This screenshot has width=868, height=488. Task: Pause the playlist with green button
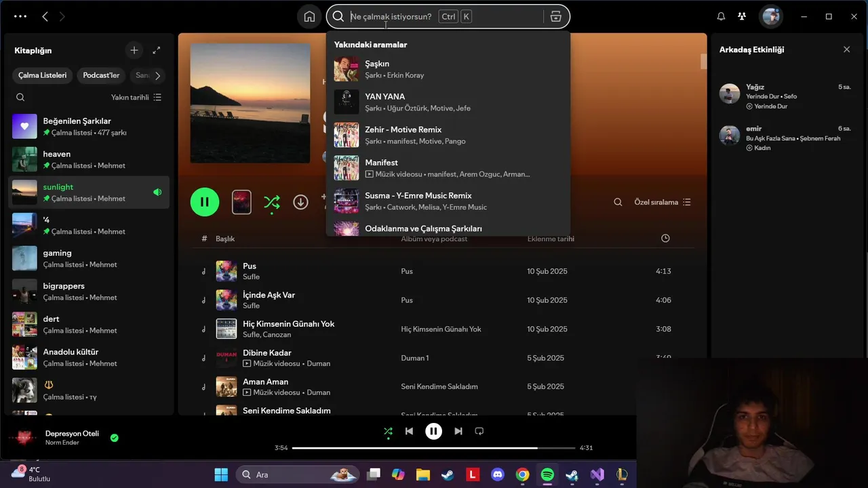tap(205, 202)
